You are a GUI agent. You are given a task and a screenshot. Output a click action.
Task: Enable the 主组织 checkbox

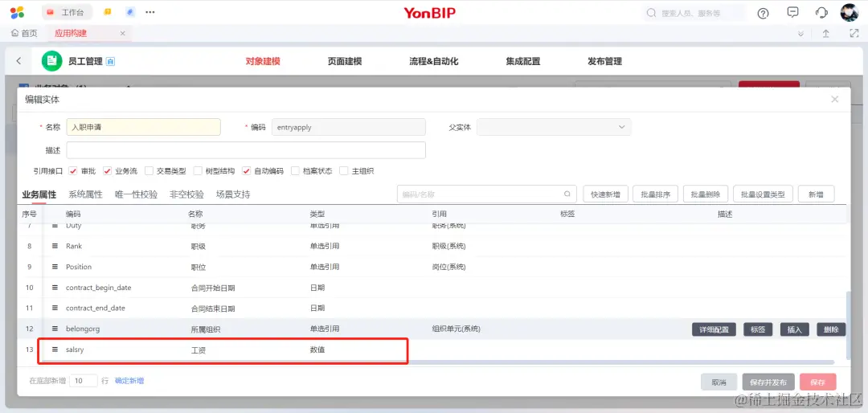coord(344,171)
